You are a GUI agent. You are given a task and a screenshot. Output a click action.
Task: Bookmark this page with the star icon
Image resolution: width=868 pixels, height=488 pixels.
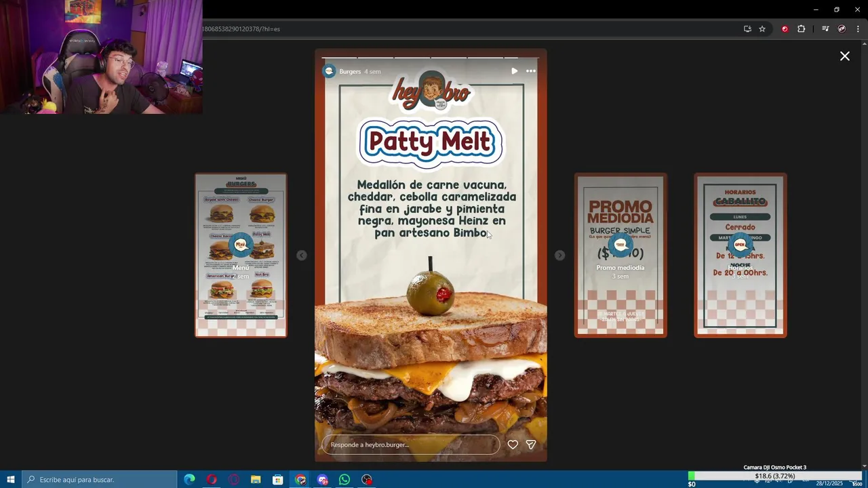[x=762, y=29]
